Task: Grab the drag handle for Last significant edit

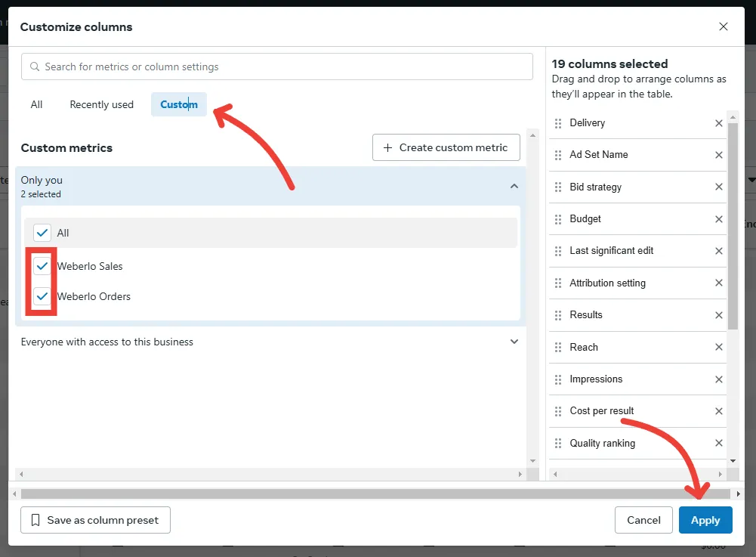Action: tap(558, 252)
